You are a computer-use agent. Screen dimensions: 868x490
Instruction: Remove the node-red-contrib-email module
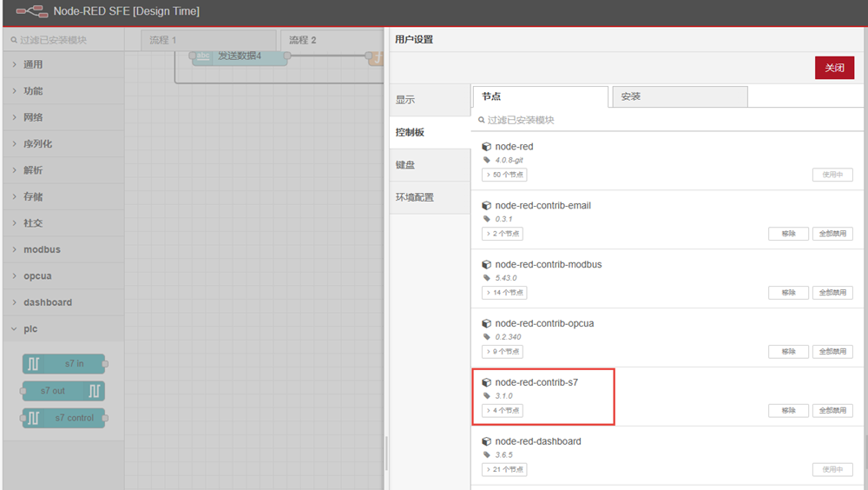(788, 234)
